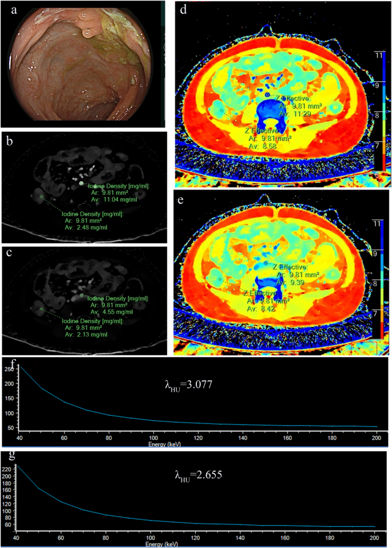Click the colonoscopy image in panel a
This screenshot has height=548, width=392.
(81, 64)
